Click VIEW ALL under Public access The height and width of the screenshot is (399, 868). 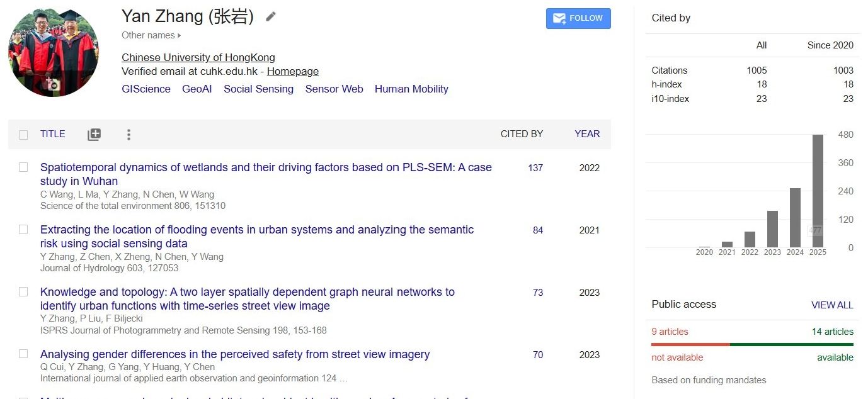(x=832, y=305)
